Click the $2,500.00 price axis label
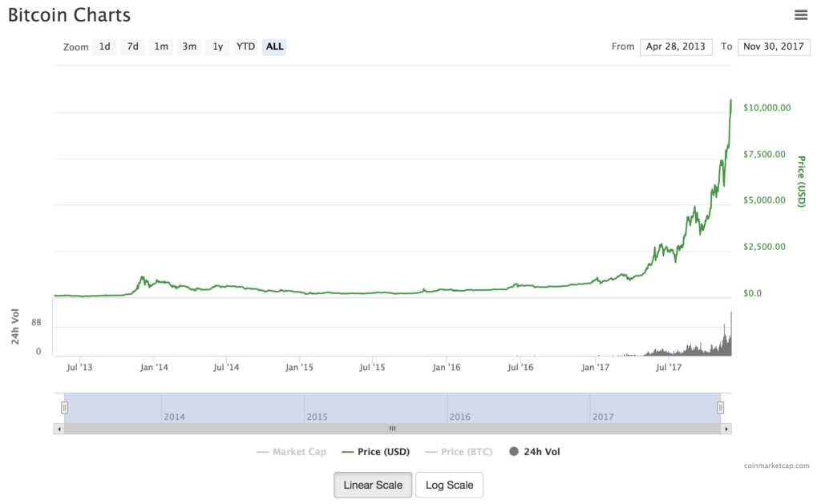 point(764,247)
